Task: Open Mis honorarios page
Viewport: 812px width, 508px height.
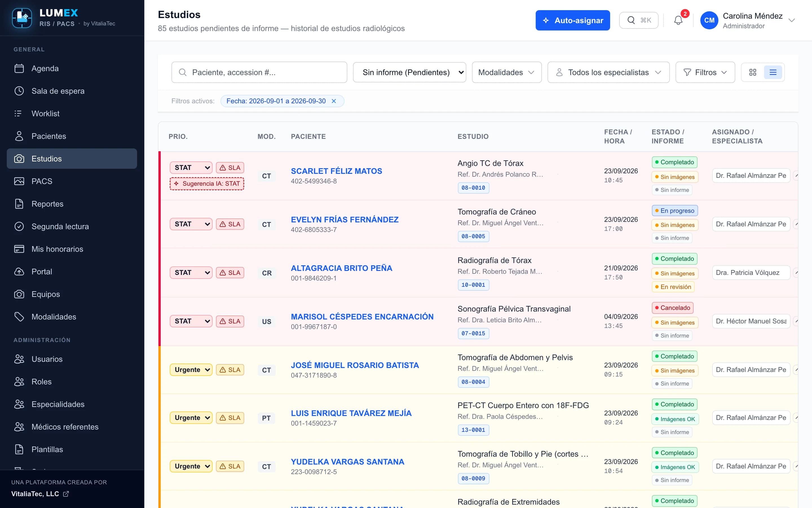Action: click(72, 249)
